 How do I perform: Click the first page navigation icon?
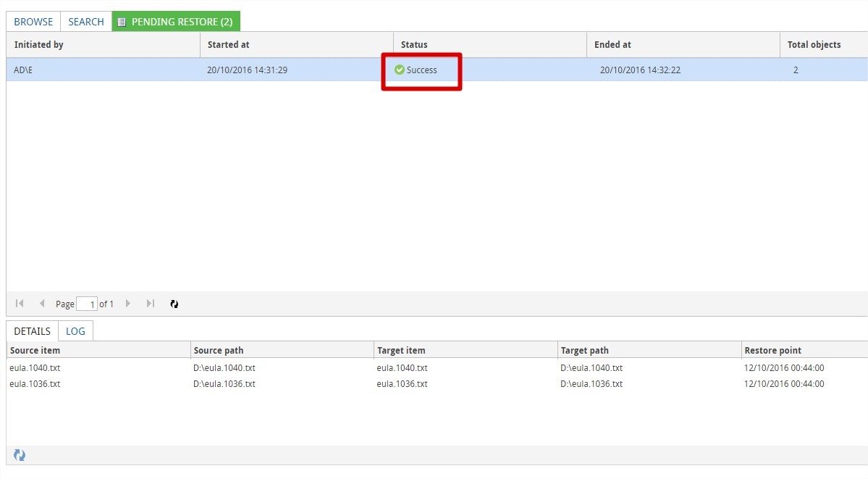tap(20, 304)
